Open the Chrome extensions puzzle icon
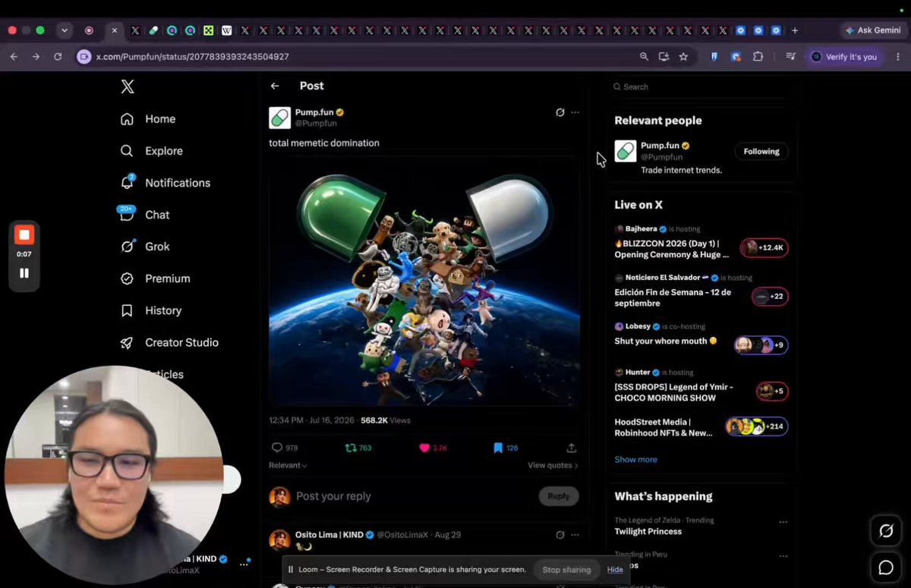This screenshot has height=588, width=911. click(758, 57)
